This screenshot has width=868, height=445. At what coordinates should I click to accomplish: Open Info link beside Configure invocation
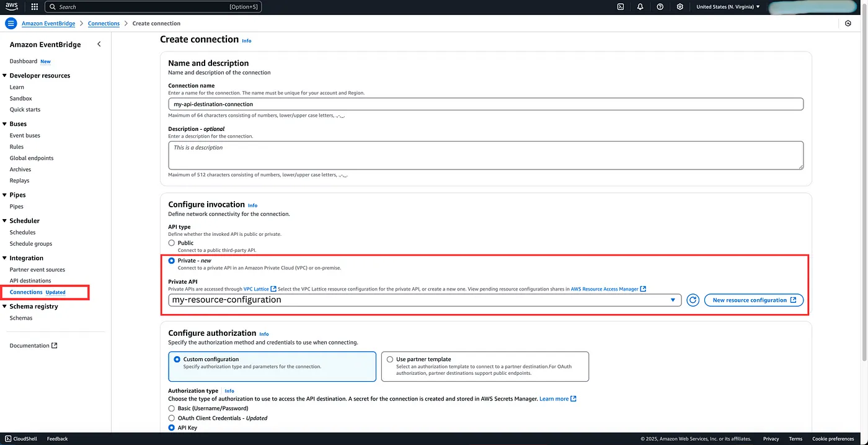pos(252,205)
